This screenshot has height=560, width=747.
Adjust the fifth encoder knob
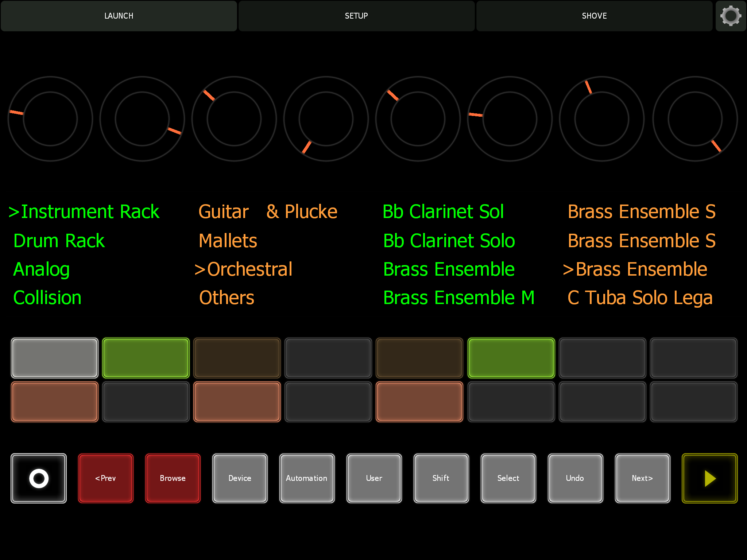(418, 119)
